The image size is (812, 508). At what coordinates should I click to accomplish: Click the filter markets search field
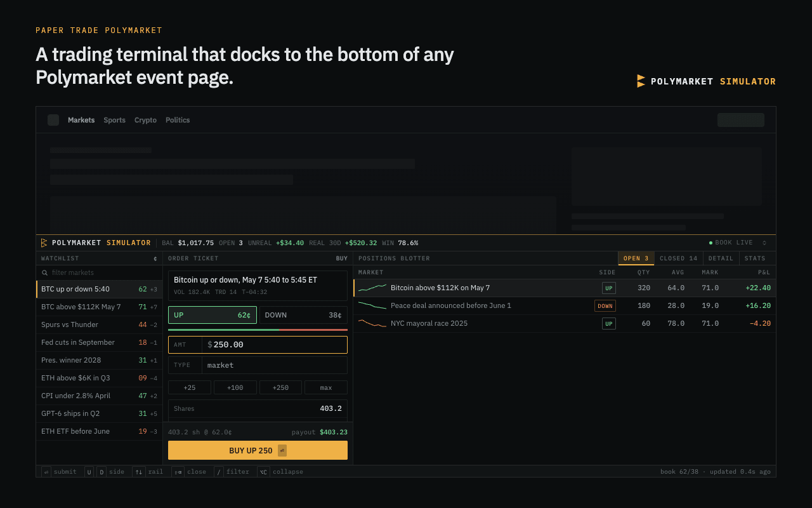pos(100,273)
